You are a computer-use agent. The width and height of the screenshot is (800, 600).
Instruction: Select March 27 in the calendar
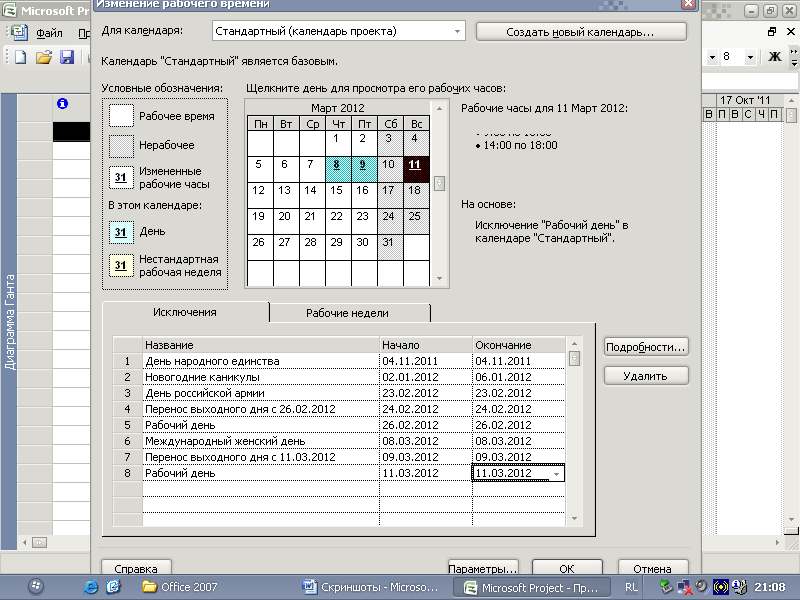point(286,247)
